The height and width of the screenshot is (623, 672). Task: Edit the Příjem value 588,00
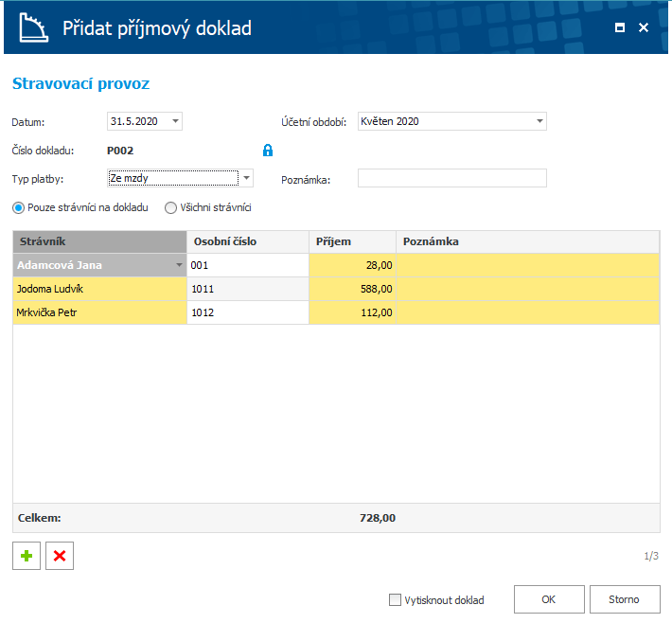pyautogui.click(x=352, y=289)
